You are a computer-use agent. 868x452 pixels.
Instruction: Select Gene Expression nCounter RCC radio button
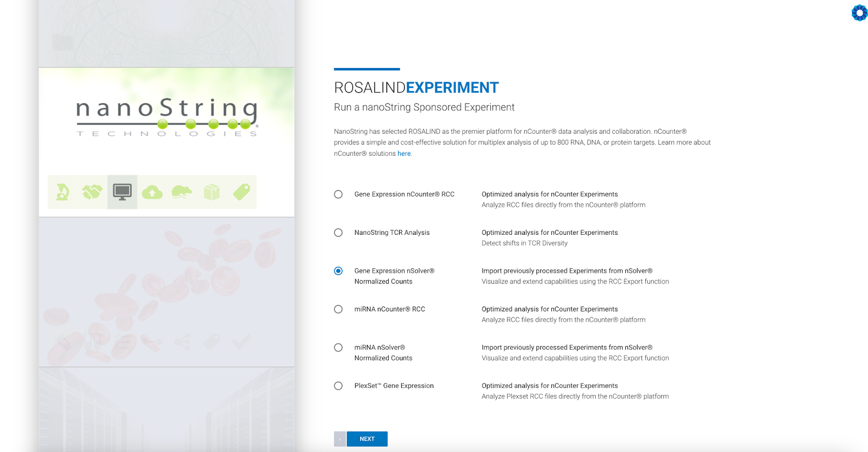[x=338, y=194]
